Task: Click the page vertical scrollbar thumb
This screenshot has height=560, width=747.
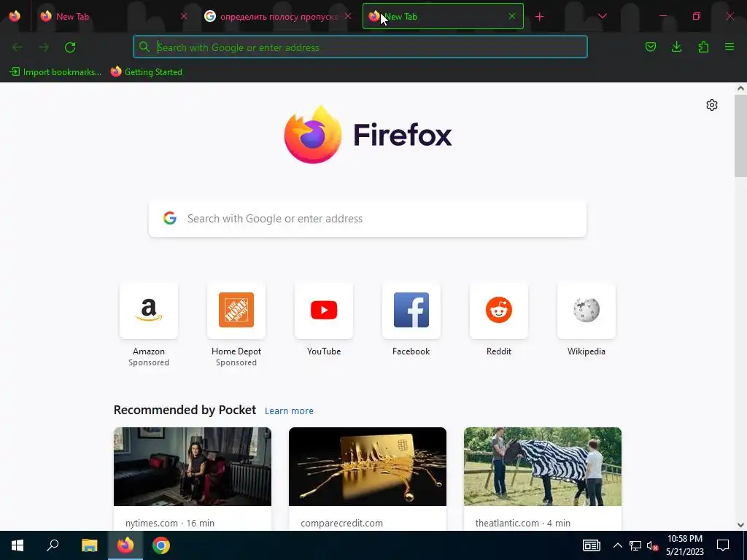Action: [x=740, y=136]
